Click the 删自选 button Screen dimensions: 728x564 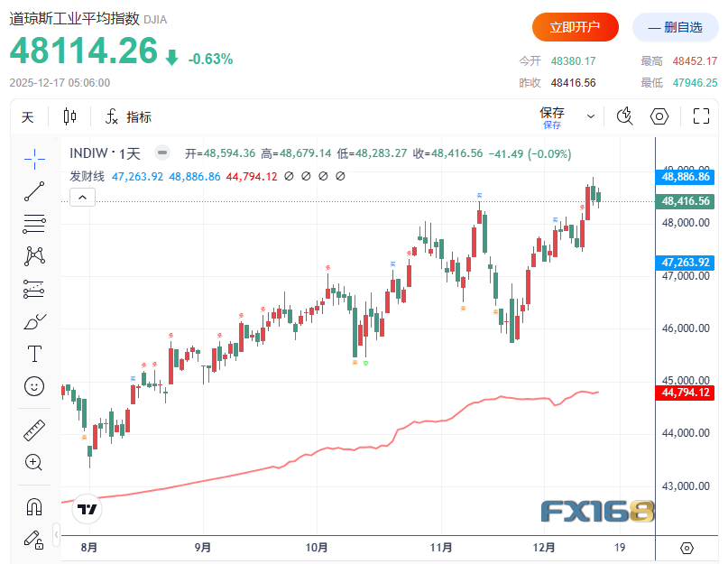point(675,27)
